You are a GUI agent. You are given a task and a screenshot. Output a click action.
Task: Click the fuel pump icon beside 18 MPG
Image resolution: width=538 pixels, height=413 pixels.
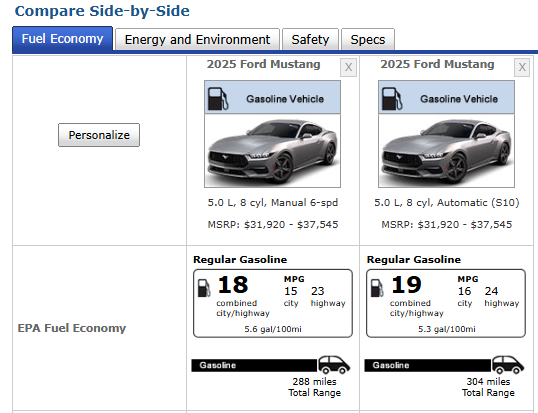pyautogui.click(x=204, y=288)
